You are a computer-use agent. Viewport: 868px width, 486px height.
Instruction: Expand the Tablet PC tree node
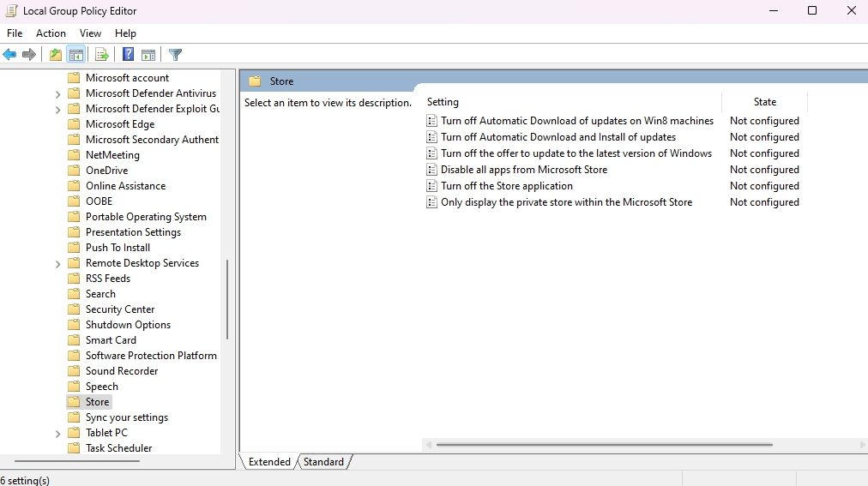tap(57, 434)
